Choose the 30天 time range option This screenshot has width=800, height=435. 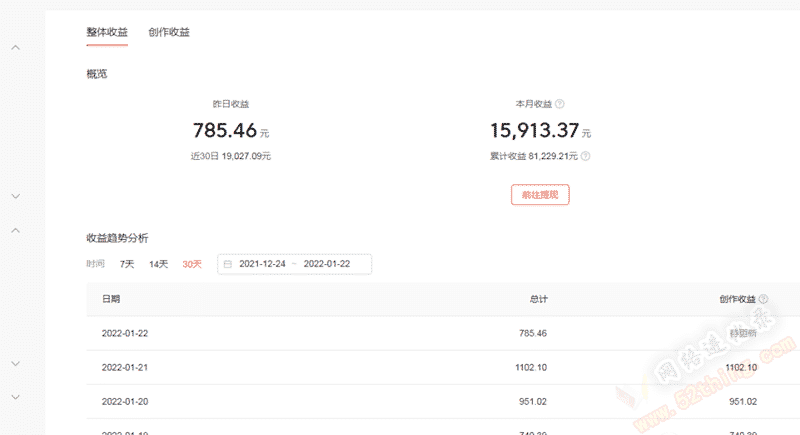pos(191,264)
